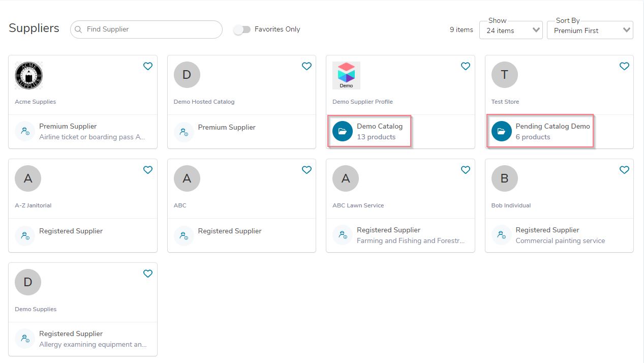Click Acme Supplies premium supplier badge icon

[25, 132]
